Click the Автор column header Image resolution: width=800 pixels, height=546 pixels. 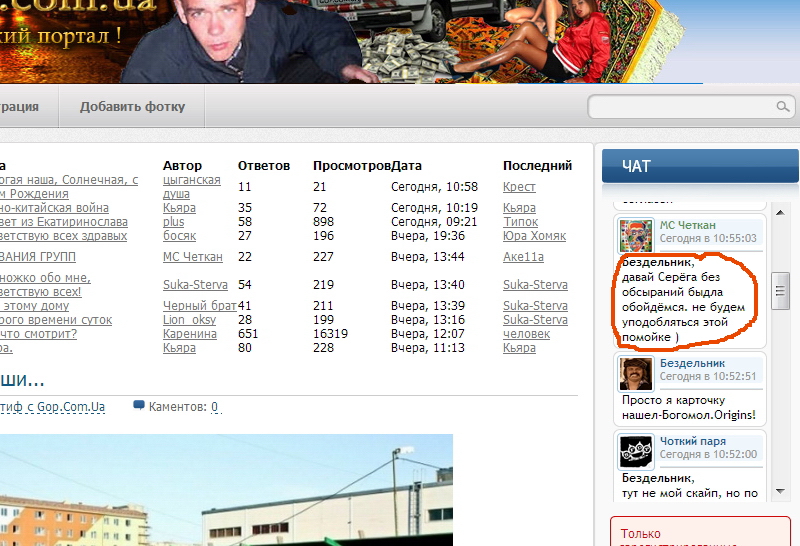pos(182,166)
